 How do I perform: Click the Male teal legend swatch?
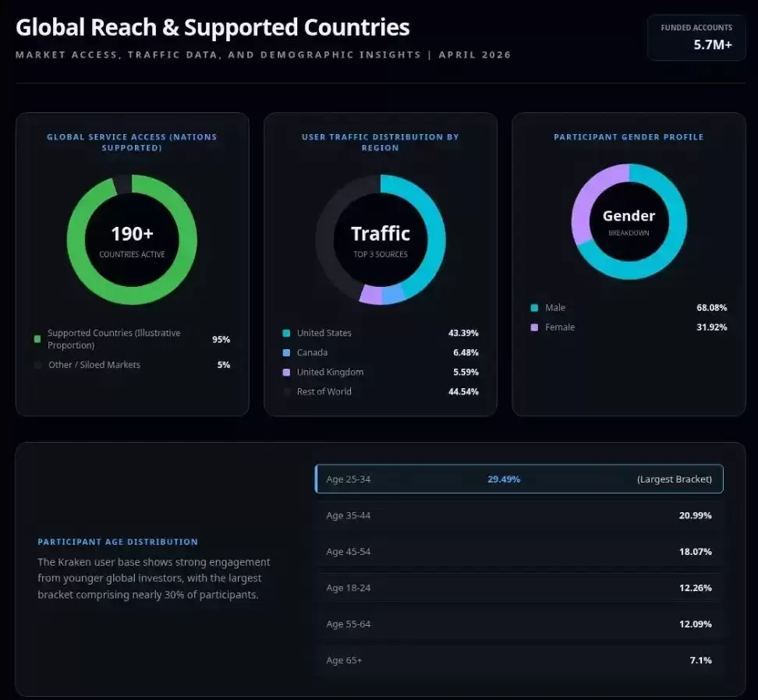(x=534, y=308)
